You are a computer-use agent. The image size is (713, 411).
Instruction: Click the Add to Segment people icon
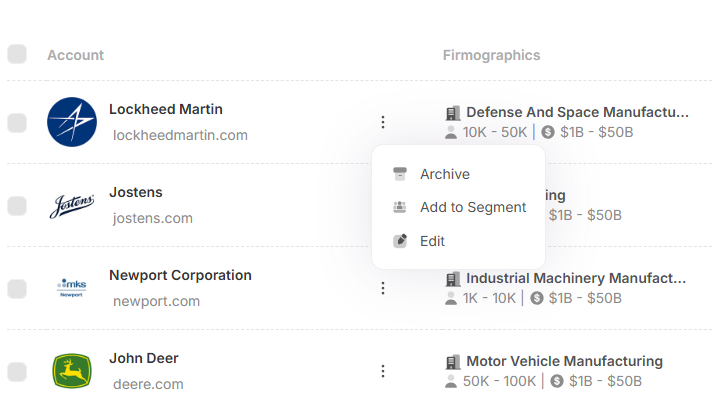point(400,207)
